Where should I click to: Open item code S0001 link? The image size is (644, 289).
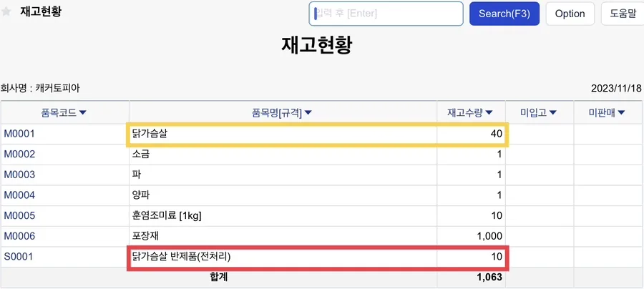tap(18, 257)
